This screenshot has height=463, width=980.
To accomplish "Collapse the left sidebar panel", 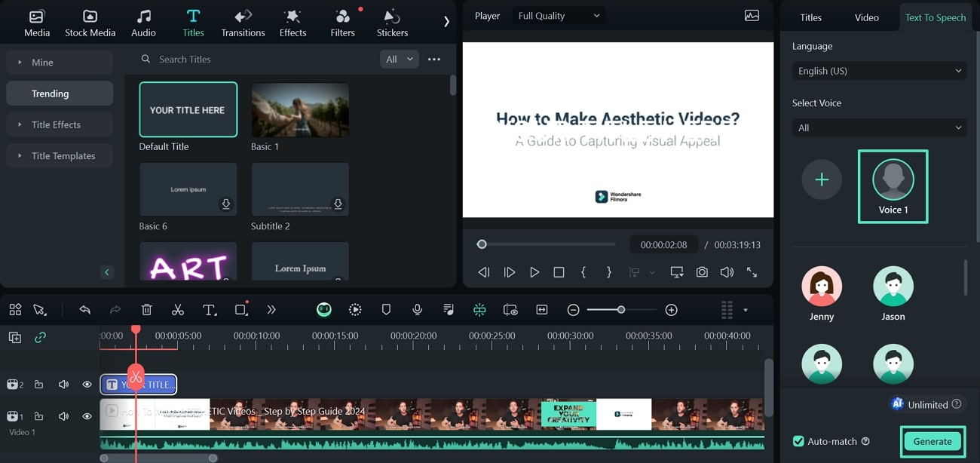I will click(x=106, y=272).
